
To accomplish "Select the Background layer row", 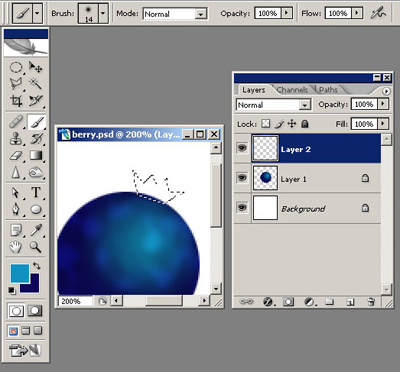I will 307,208.
